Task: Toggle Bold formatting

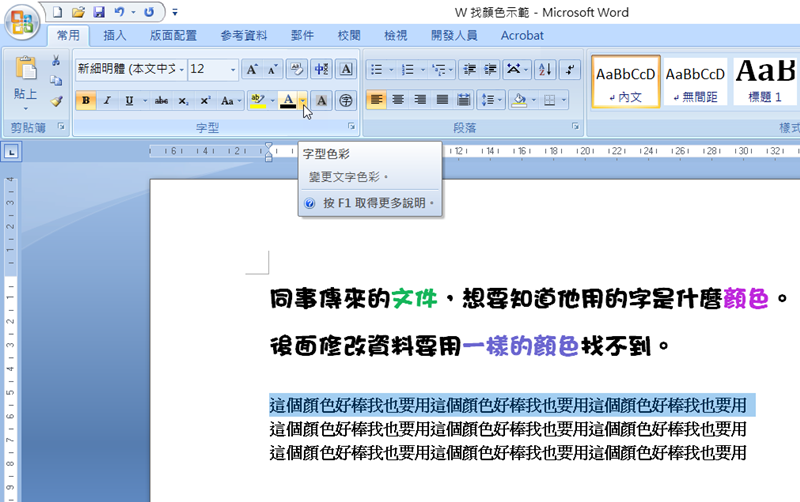Action: 86,101
